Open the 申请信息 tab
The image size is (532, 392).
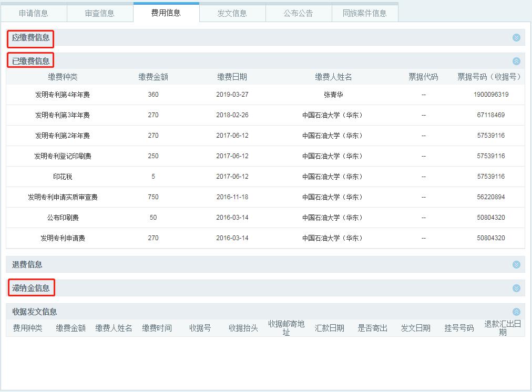(x=34, y=13)
